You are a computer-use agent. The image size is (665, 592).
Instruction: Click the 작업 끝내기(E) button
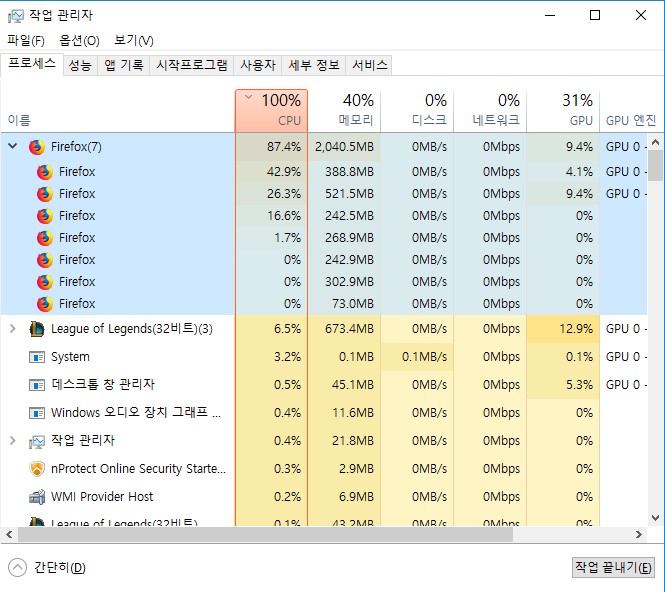click(613, 567)
